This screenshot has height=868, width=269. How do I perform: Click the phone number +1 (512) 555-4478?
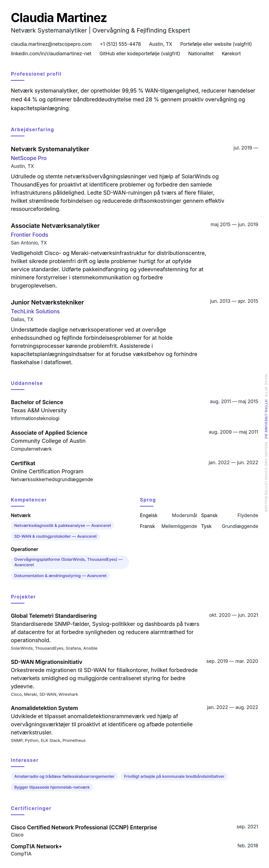120,44
